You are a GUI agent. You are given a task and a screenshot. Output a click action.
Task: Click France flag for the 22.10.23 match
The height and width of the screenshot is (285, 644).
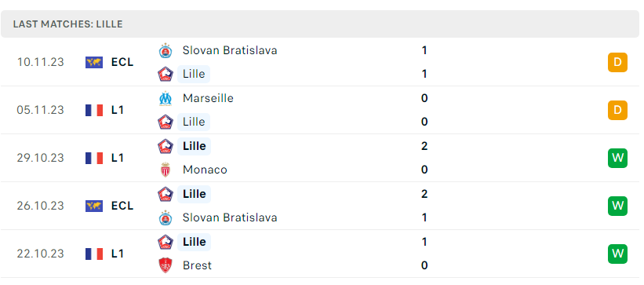coord(94,254)
